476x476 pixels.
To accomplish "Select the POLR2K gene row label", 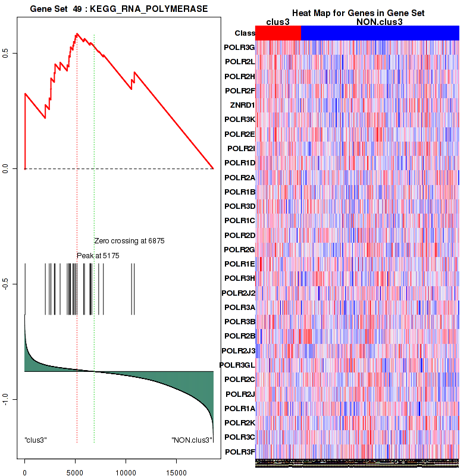I will pyautogui.click(x=240, y=422).
